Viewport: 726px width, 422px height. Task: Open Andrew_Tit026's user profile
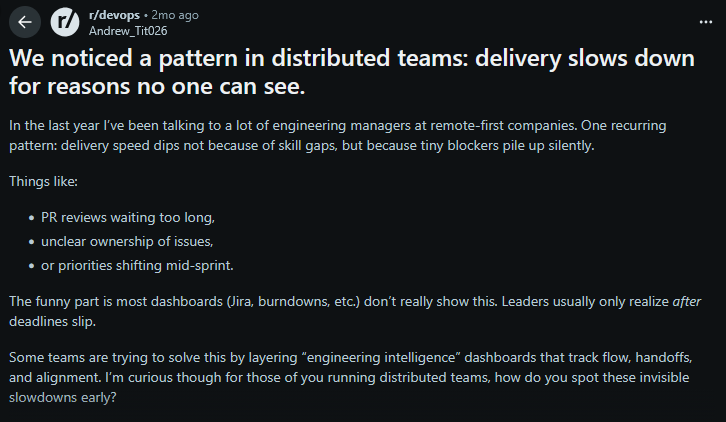[x=129, y=29]
